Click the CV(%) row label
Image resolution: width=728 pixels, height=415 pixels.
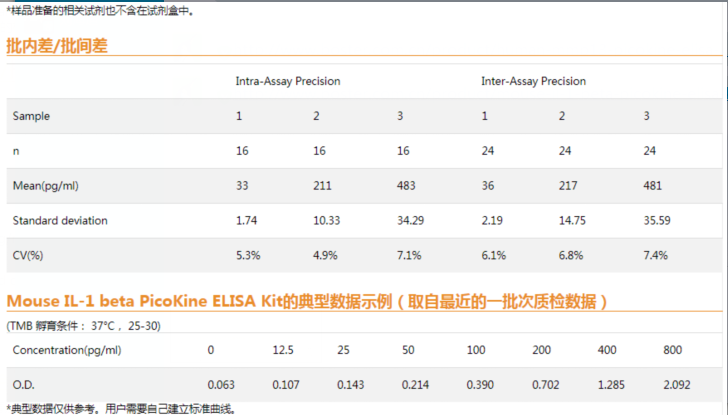pyautogui.click(x=31, y=255)
